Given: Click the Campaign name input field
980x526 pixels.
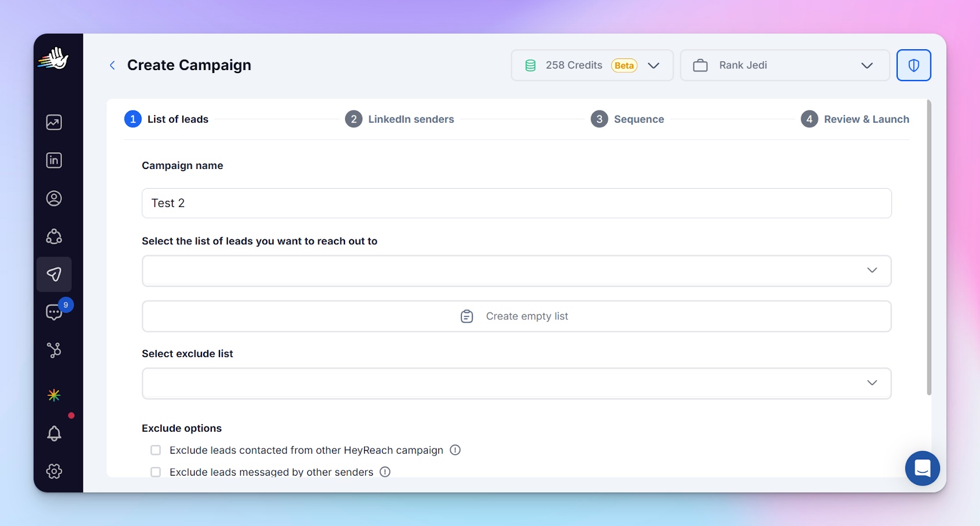Looking at the screenshot, I should [516, 203].
